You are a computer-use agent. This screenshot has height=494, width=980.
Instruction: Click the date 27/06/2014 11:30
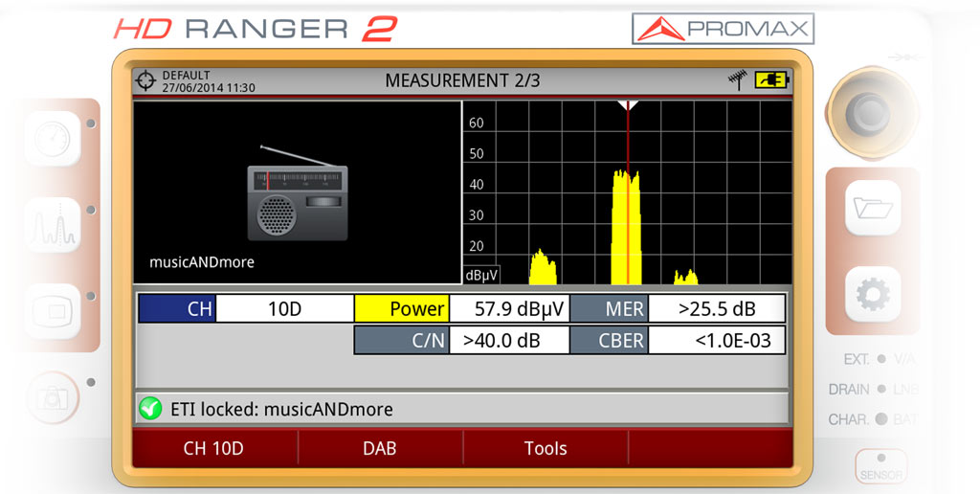209,88
